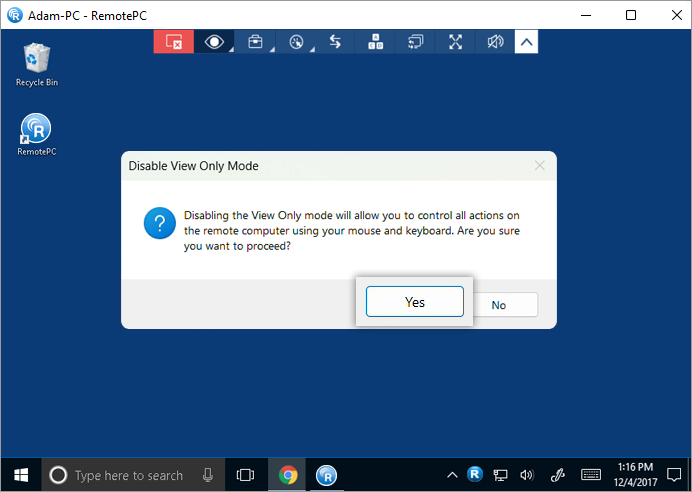Enter full screen with the expand icon

click(456, 42)
